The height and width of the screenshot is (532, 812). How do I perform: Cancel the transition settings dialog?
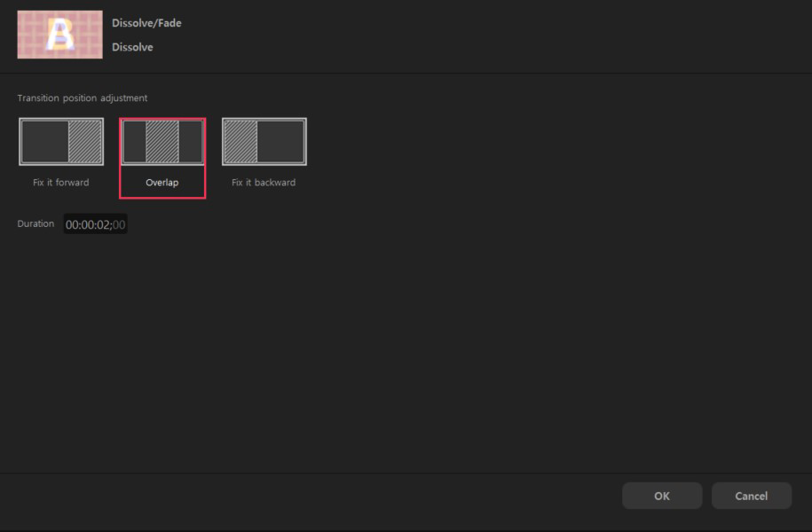pos(751,496)
